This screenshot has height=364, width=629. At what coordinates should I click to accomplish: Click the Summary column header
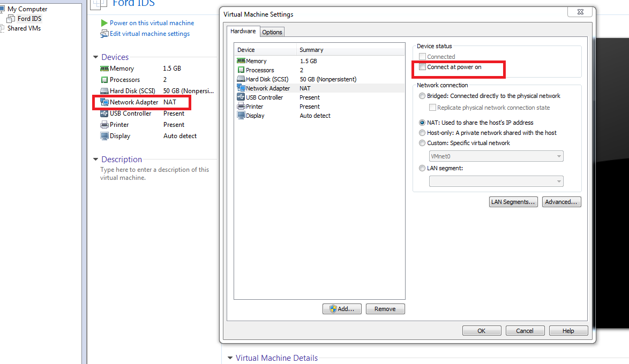tap(350, 50)
